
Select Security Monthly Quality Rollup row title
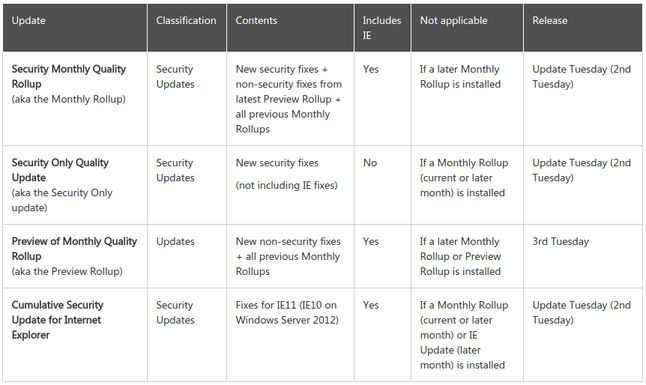click(x=69, y=76)
